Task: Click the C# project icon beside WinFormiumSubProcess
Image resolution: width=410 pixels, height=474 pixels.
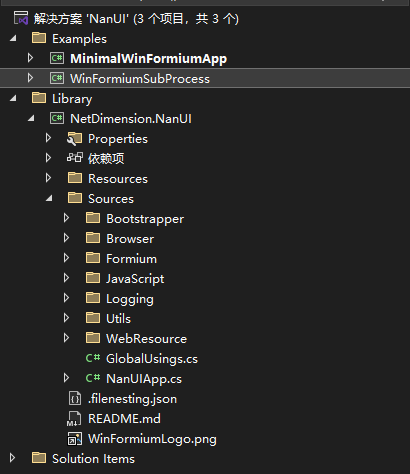Action: pyautogui.click(x=57, y=78)
